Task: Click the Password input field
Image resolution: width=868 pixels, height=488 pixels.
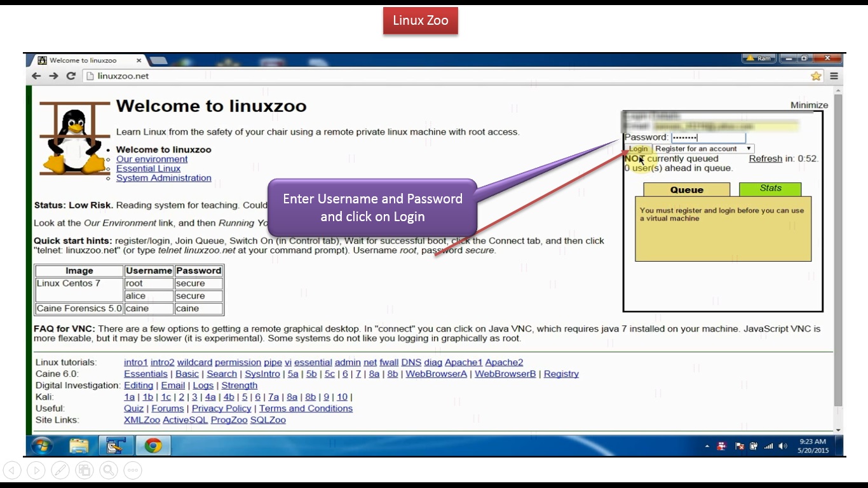Action: (x=708, y=137)
